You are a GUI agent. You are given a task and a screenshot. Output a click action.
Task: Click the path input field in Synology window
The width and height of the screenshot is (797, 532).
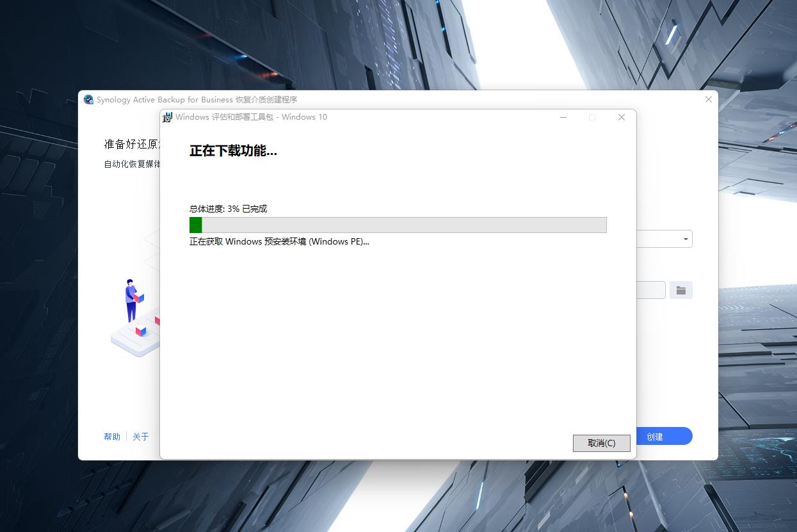(x=651, y=290)
